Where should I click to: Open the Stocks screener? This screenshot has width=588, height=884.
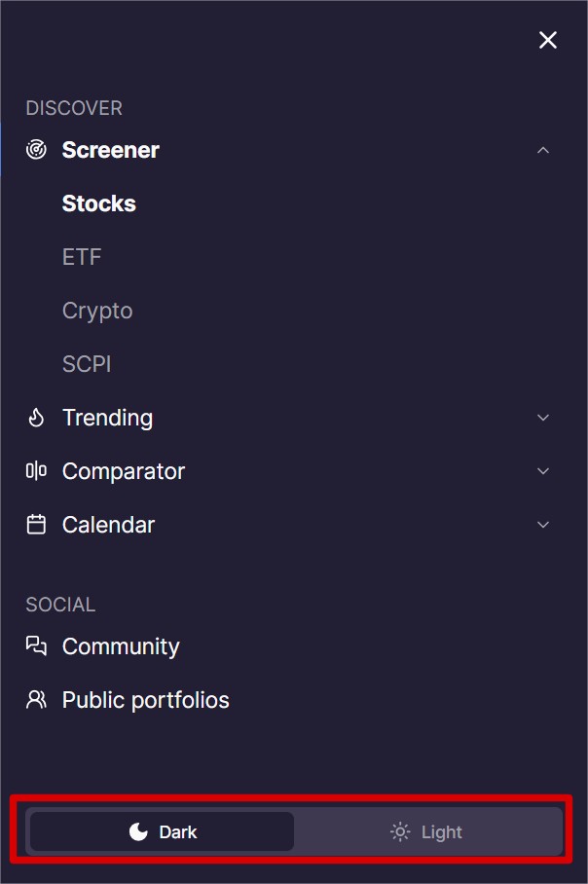tap(98, 203)
